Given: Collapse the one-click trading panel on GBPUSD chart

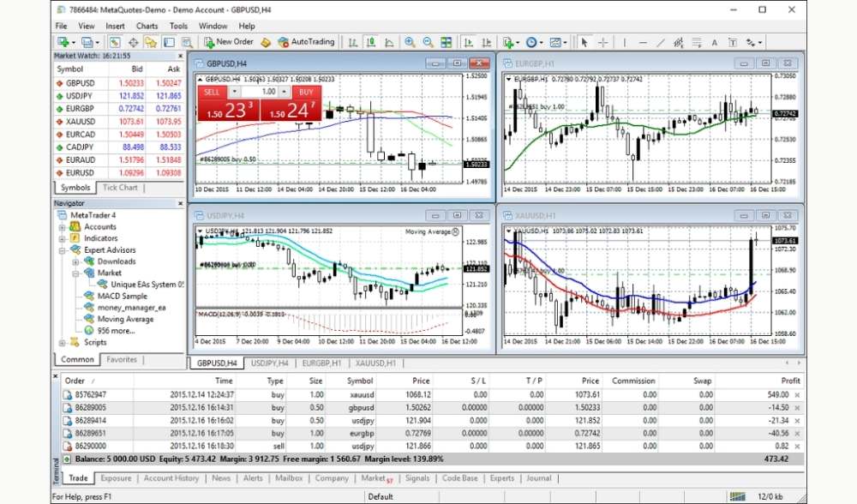Looking at the screenshot, I should click(x=200, y=79).
